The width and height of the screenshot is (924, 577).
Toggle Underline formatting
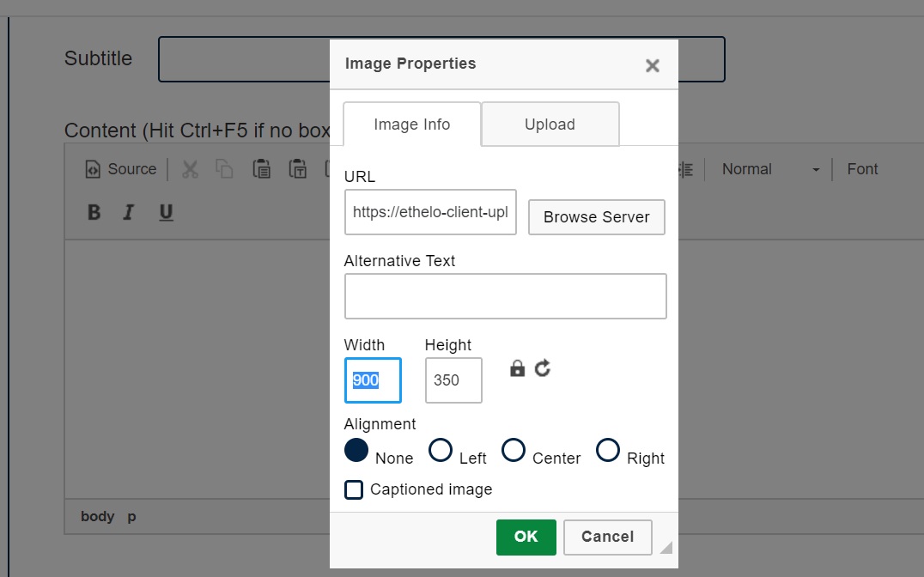click(x=167, y=212)
